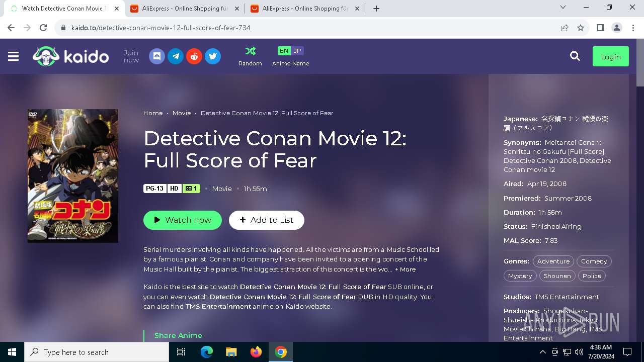The height and width of the screenshot is (362, 644).
Task: Open the movie poster thumbnail
Action: tap(73, 176)
